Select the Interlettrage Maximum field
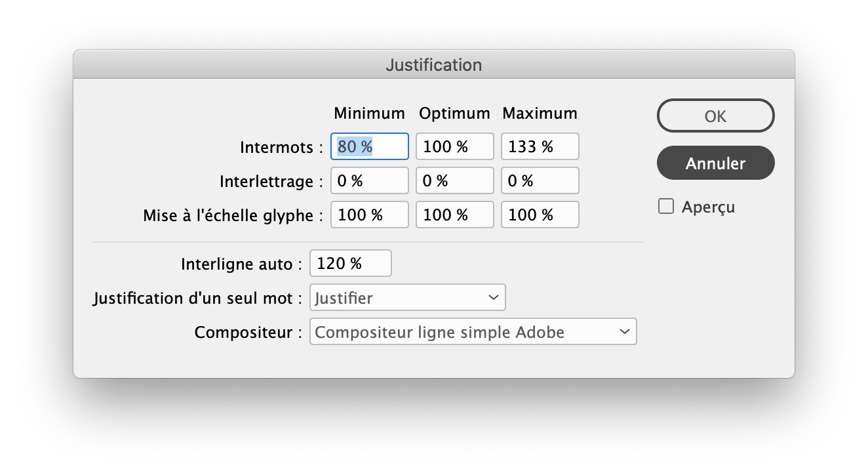 (x=540, y=180)
